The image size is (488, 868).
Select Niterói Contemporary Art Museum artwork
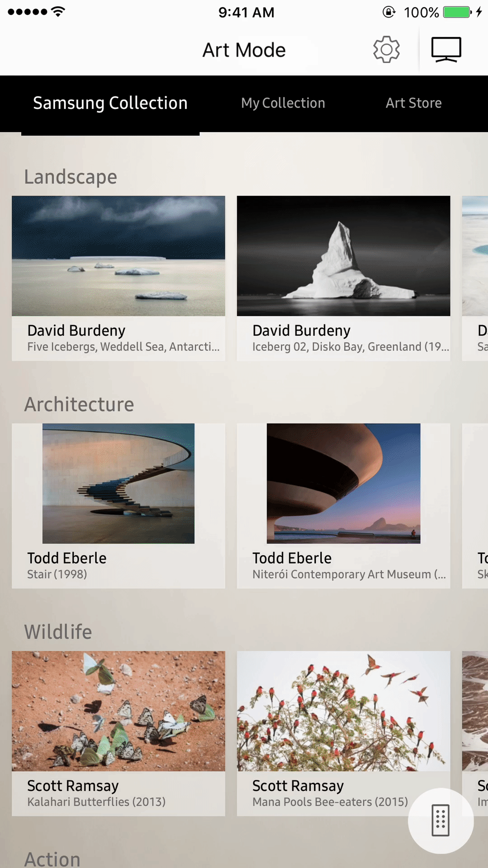[343, 483]
